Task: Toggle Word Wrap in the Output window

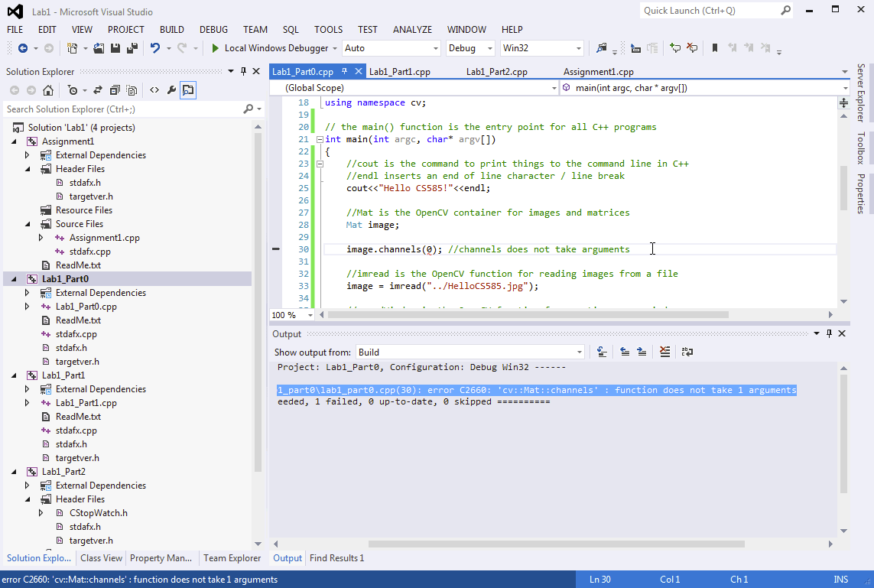Action: point(687,351)
